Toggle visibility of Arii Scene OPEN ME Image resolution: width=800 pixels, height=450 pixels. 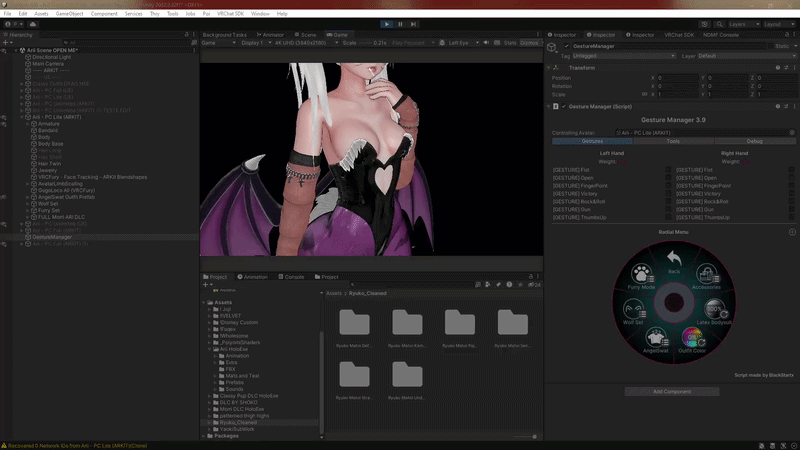pyautogui.click(x=4, y=51)
